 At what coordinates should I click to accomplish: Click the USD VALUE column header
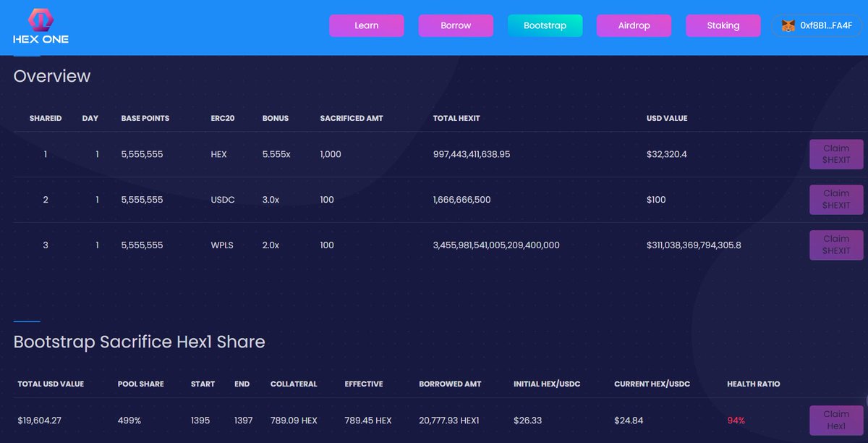(666, 118)
